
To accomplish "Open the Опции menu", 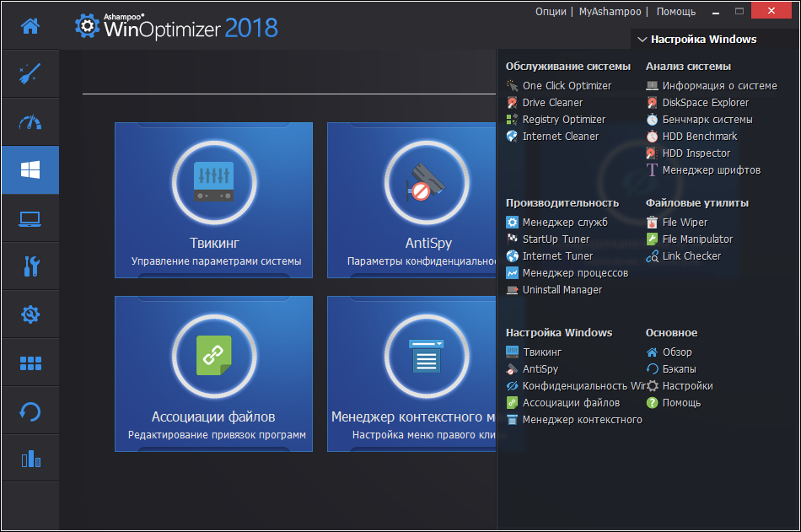I will pos(551,11).
